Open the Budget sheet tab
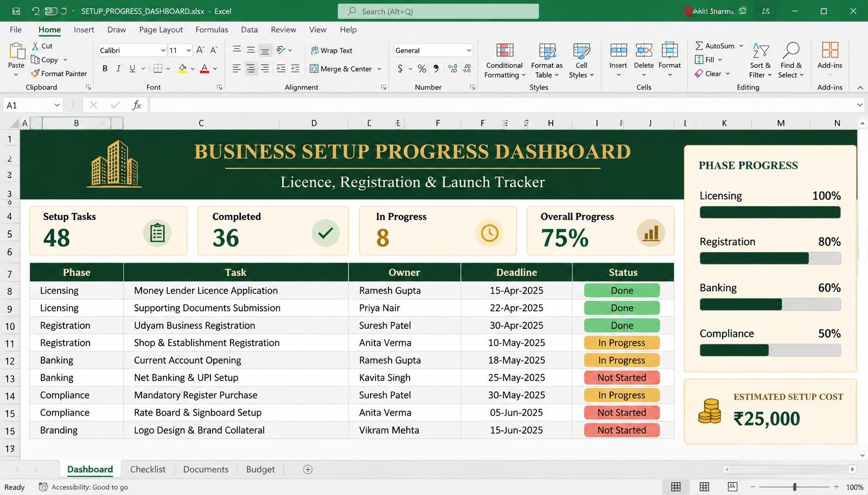Viewport: 868px width, 495px height. (260, 469)
